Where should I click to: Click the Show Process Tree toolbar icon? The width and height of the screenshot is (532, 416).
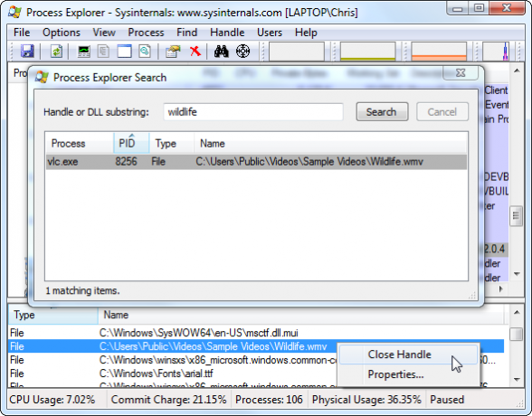103,52
